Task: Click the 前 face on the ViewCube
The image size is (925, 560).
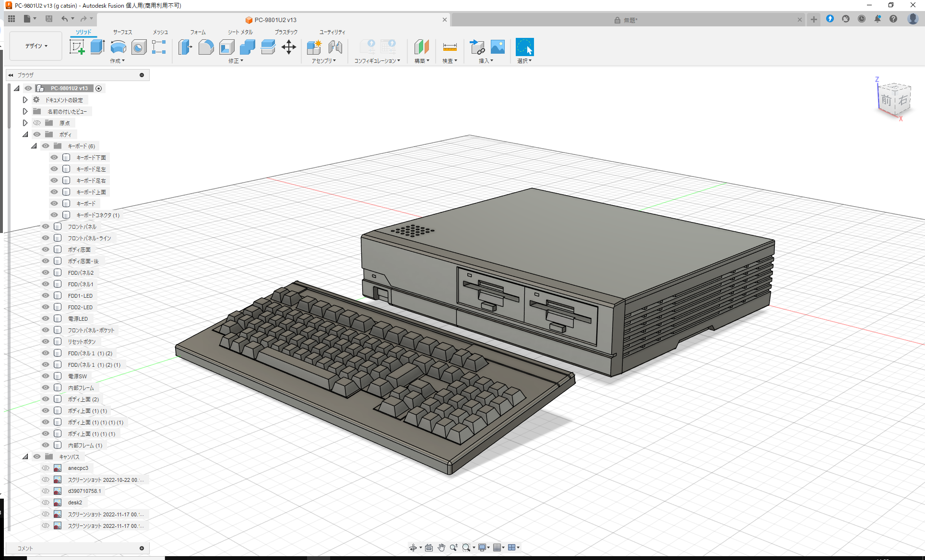Action: pos(887,101)
